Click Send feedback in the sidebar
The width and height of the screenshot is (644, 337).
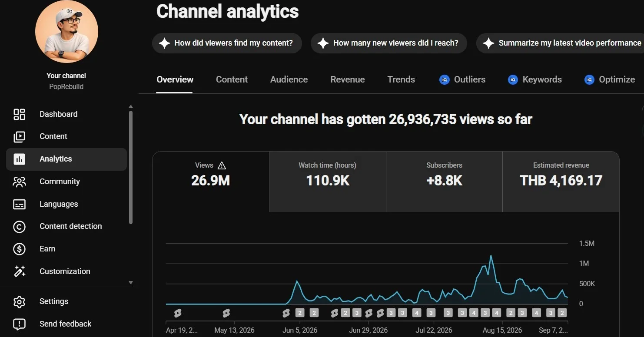pyautogui.click(x=66, y=324)
